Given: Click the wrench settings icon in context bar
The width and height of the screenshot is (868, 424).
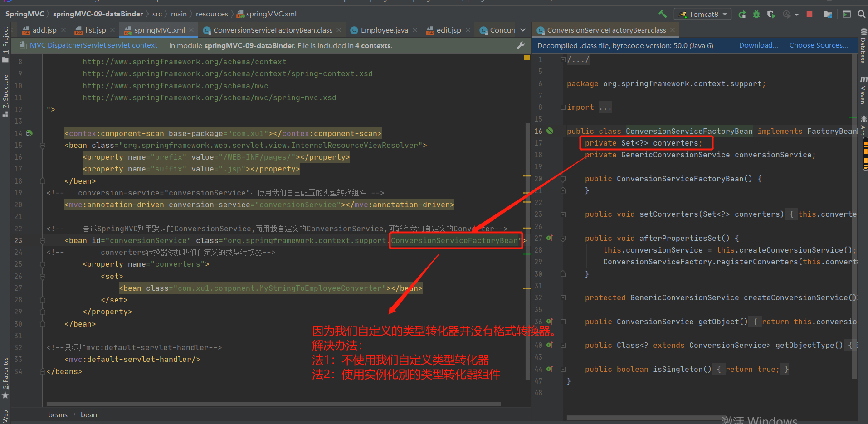Looking at the screenshot, I should [x=521, y=45].
